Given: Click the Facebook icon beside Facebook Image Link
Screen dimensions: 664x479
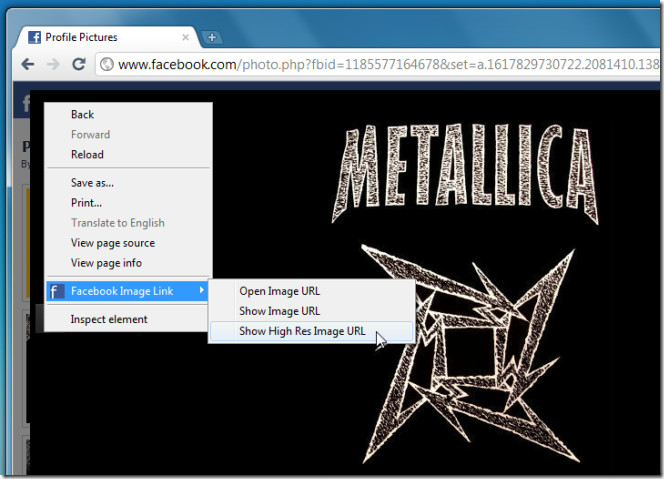Looking at the screenshot, I should coord(55,291).
